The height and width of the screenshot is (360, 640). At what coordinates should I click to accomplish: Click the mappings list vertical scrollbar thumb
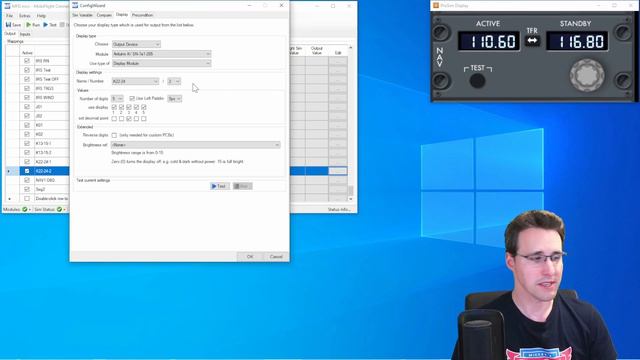click(350, 191)
